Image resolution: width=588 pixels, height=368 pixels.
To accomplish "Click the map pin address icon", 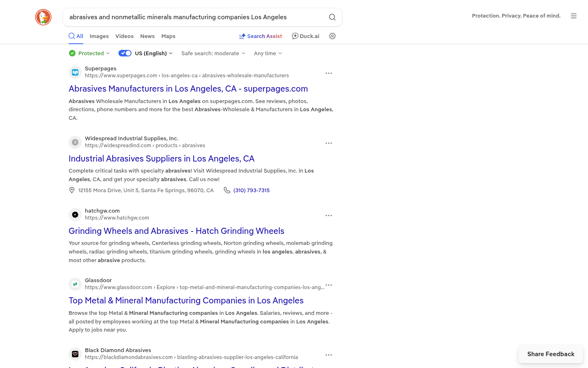I will [x=72, y=190].
